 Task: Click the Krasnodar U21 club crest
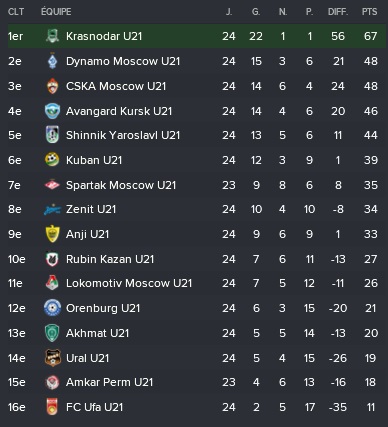pyautogui.click(x=52, y=36)
